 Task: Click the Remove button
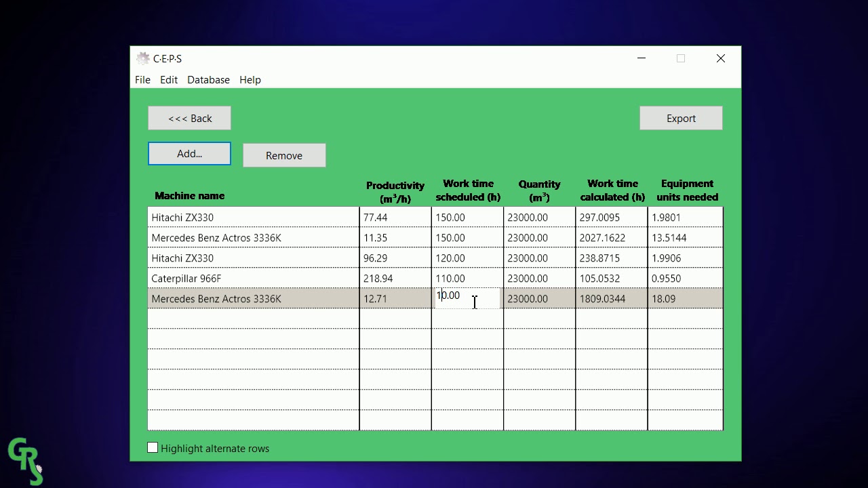pyautogui.click(x=284, y=155)
